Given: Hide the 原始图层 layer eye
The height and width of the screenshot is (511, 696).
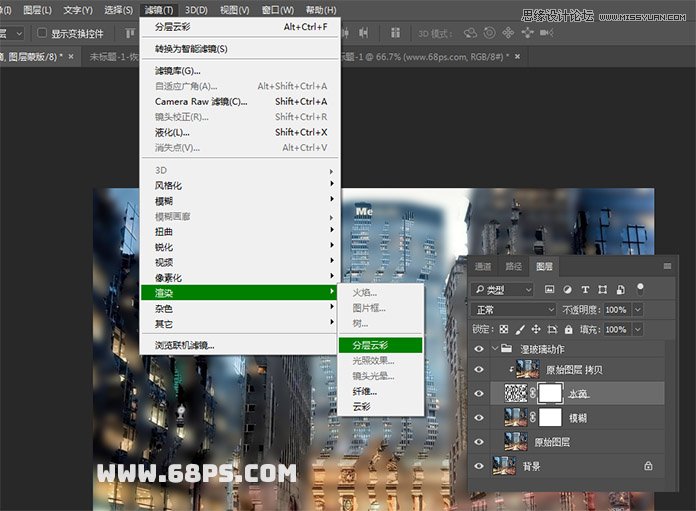Looking at the screenshot, I should pyautogui.click(x=479, y=442).
